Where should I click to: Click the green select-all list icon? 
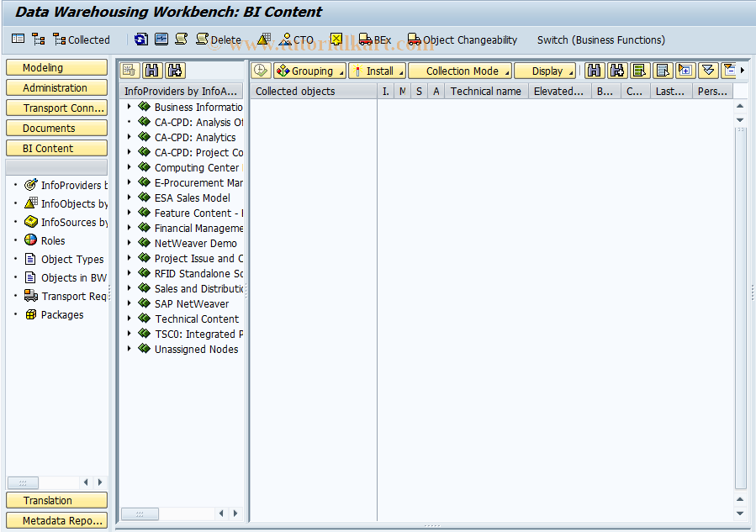click(640, 71)
